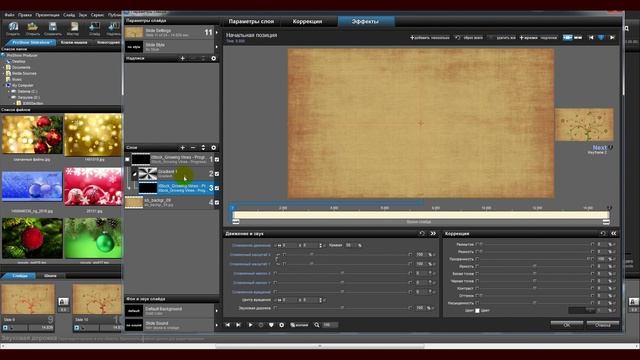Click the magnifier zoom icon in the bottom bar

coord(317,325)
